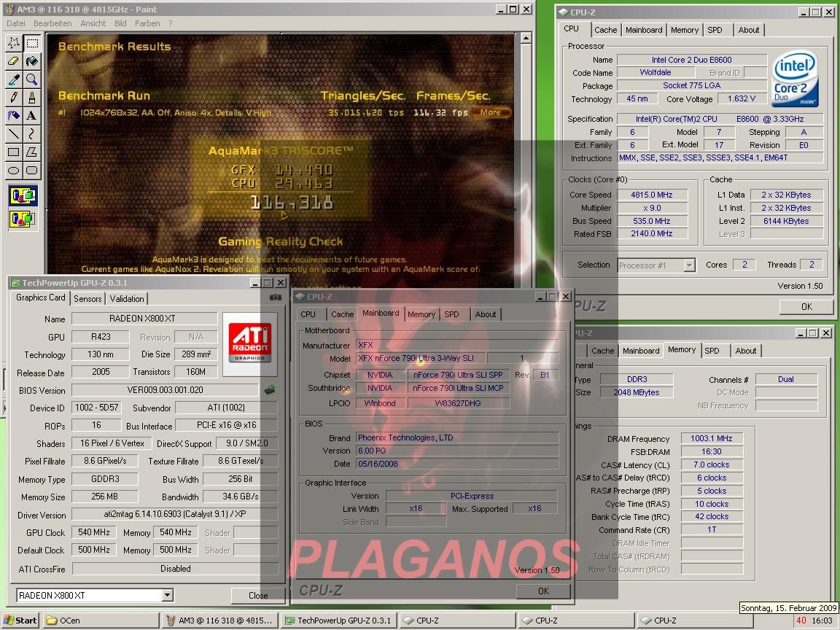This screenshot has height=630, width=840.
Task: Click the red 40 temperature tray icon
Action: pos(801,621)
